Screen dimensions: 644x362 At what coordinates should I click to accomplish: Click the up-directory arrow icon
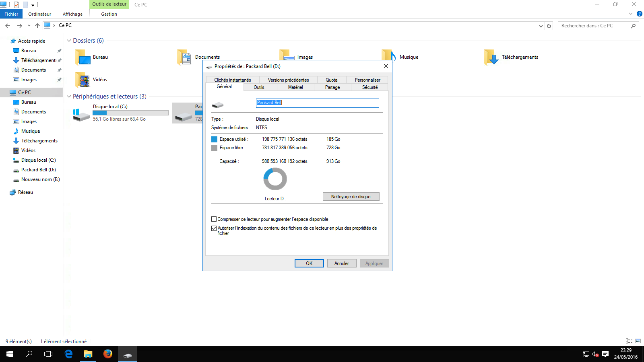37,26
